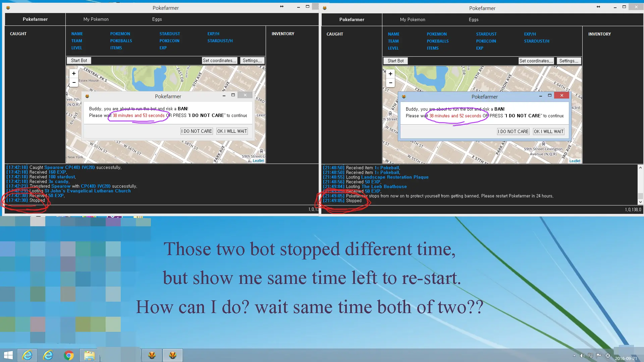Open Chrome from the taskbar
Screen dimensions: 644x362
click(69, 355)
